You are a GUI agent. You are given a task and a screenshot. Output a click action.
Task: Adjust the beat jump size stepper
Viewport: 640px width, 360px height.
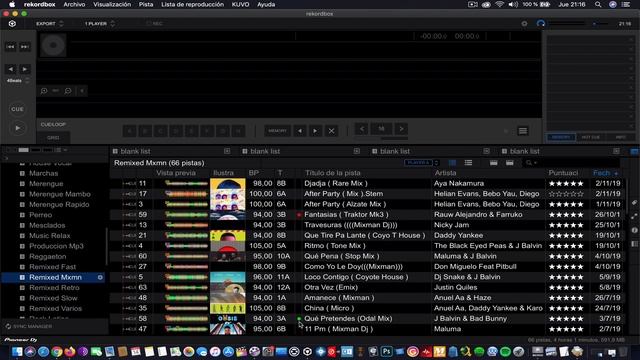[27, 80]
